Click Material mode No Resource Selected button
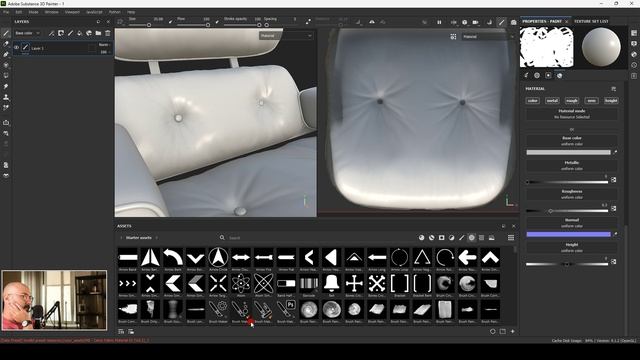Viewport: 640px width, 360px height. pyautogui.click(x=571, y=114)
